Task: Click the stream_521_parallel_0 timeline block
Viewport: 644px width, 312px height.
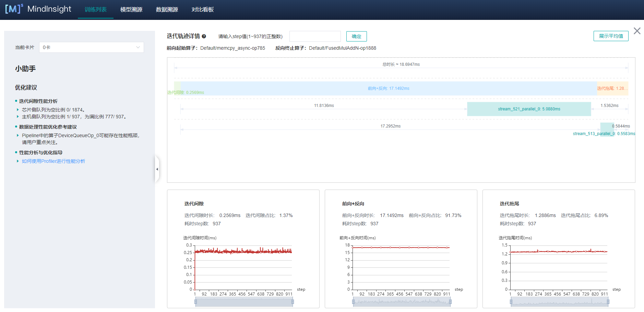Action: coord(528,109)
